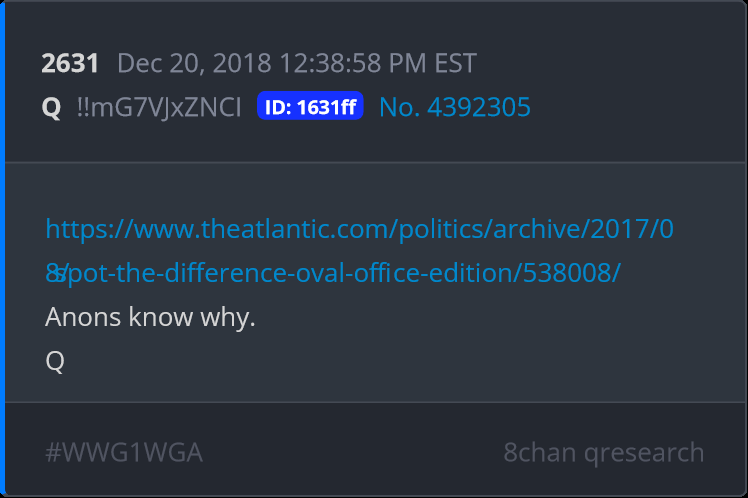This screenshot has height=498, width=748.
Task: Click the spot-the-difference-oval-office-edition URL line
Action: [333, 273]
